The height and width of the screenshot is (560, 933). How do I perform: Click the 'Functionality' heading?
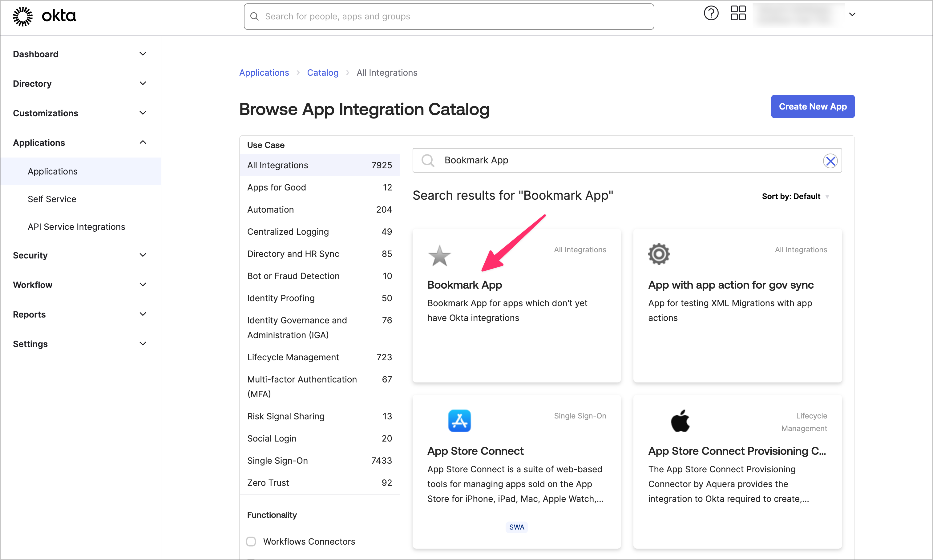[272, 515]
